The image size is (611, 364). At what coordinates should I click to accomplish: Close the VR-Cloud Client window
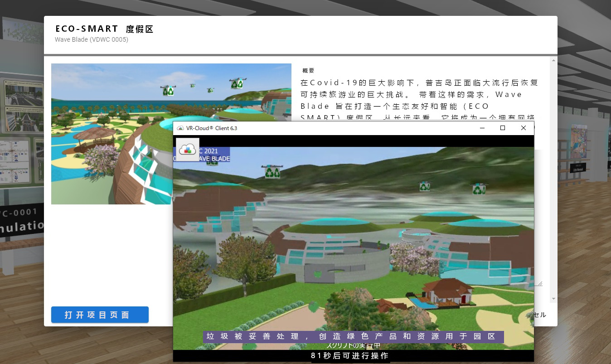tap(524, 128)
